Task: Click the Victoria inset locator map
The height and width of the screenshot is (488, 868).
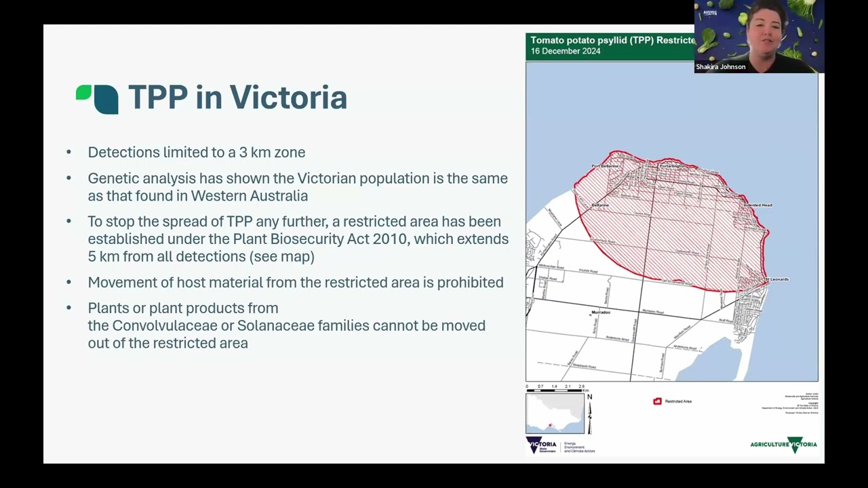Action: [555, 414]
